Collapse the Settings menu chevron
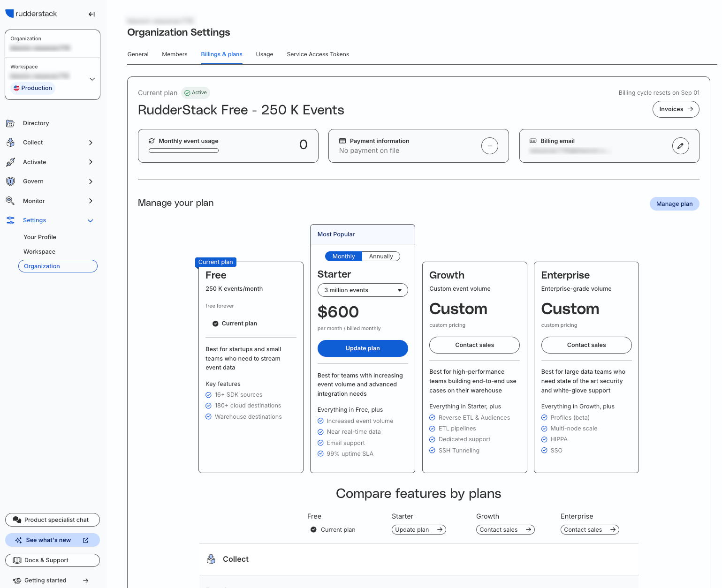This screenshot has width=722, height=588. 91,220
